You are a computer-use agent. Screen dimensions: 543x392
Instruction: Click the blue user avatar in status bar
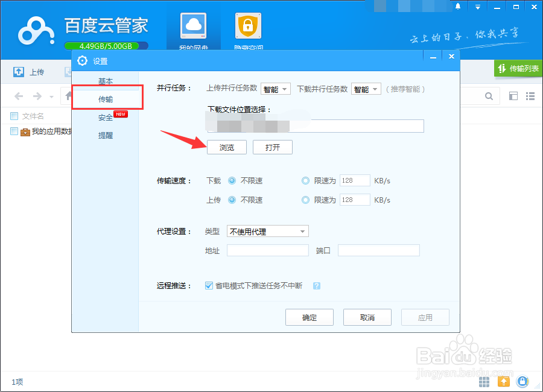[522, 381]
